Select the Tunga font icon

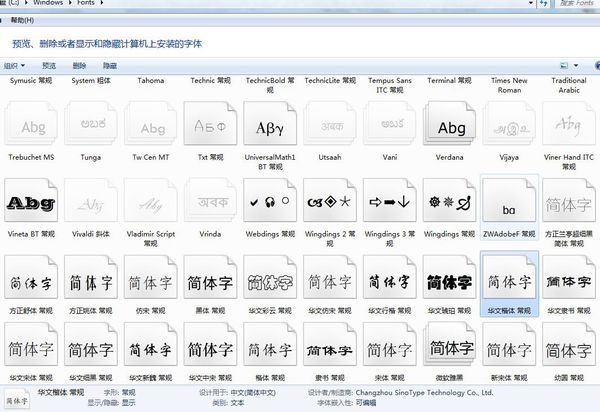point(91,123)
